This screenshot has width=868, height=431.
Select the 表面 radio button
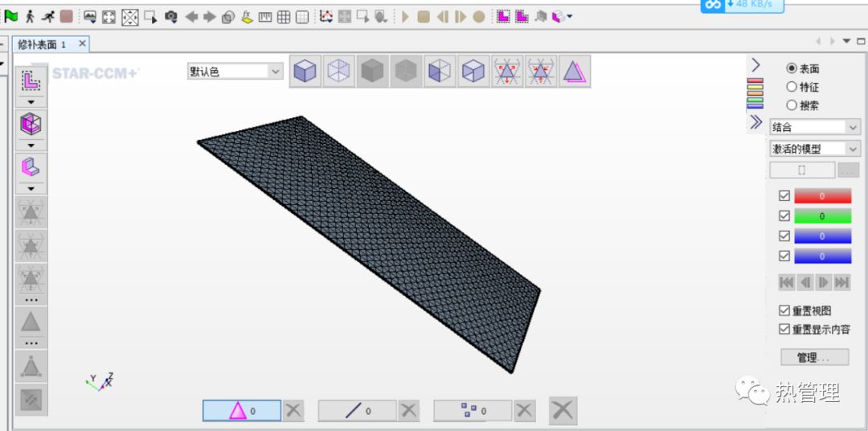click(x=792, y=68)
